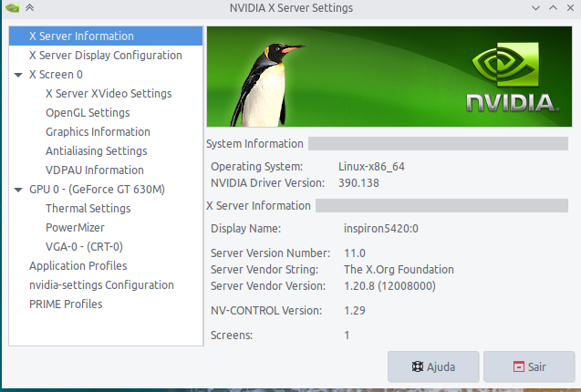The height and width of the screenshot is (392, 581).
Task: Collapse the GPU 0 GeForce GT 630M node
Action: click(18, 190)
